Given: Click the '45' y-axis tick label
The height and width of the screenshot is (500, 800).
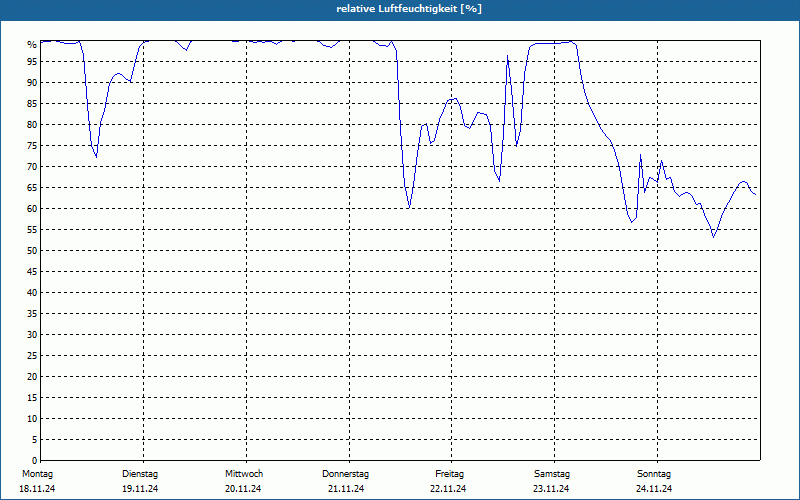Looking at the screenshot, I should [32, 272].
